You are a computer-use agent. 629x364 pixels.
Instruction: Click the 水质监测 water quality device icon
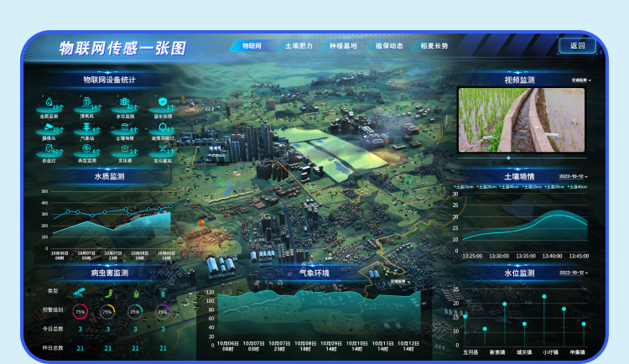pyautogui.click(x=48, y=102)
